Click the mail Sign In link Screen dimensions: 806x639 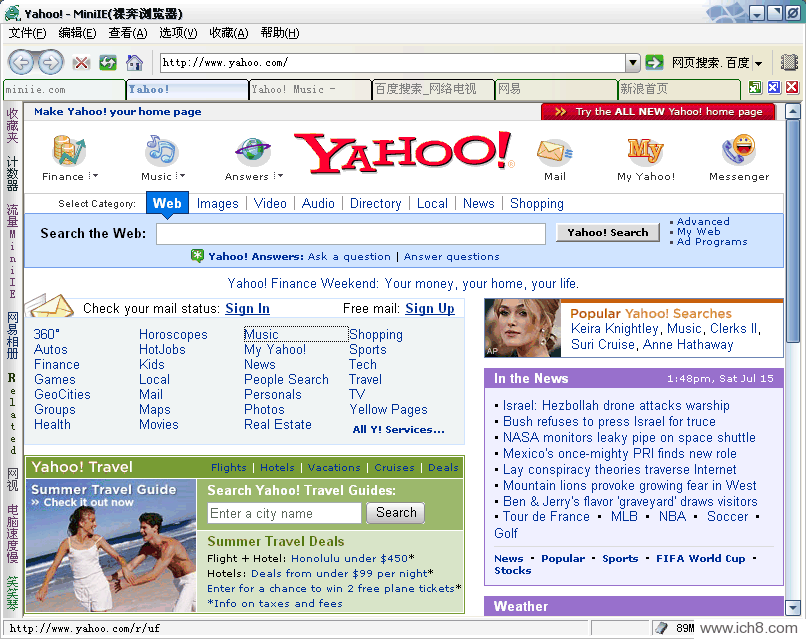click(247, 308)
